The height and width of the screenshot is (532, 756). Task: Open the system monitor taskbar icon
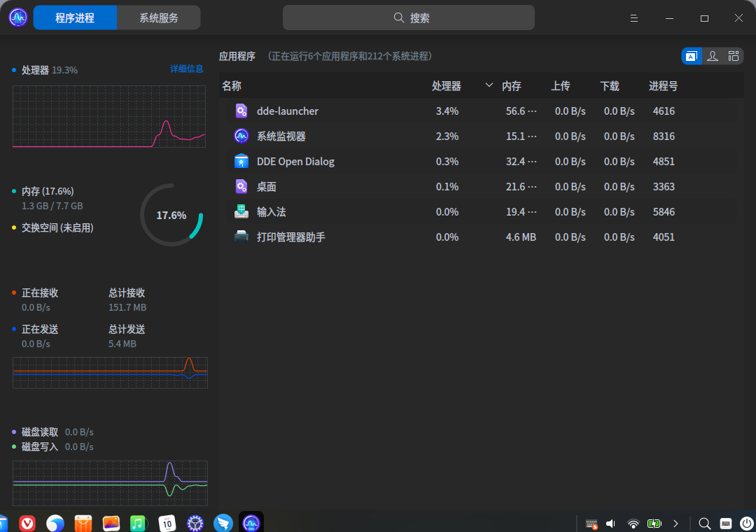251,523
